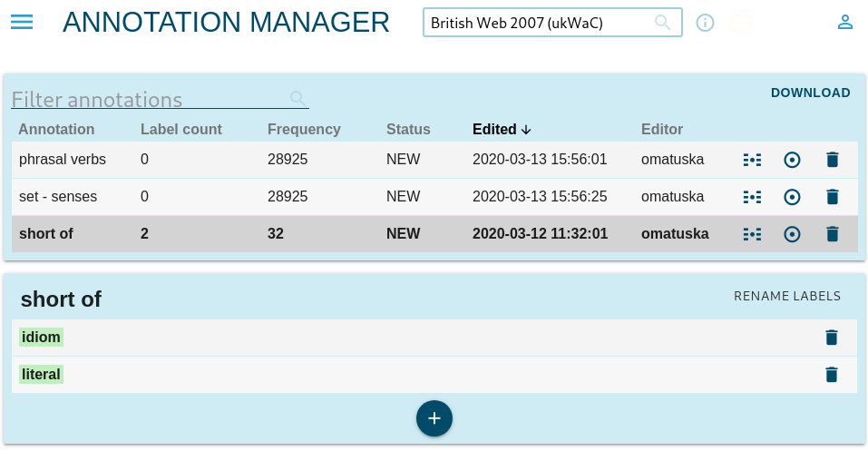Open concordance for short of annotation

coord(752,234)
